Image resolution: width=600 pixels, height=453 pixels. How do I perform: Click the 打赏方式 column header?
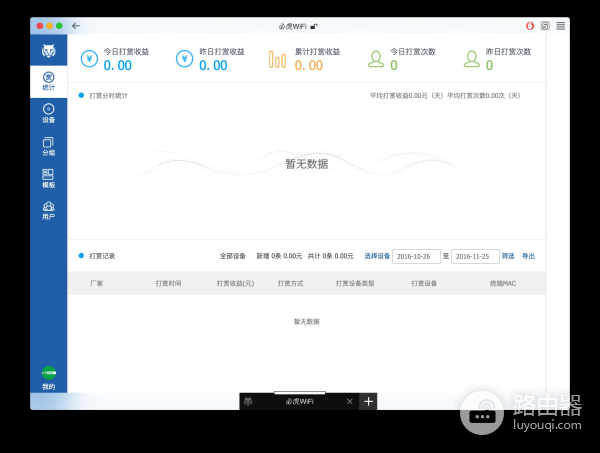(290, 283)
